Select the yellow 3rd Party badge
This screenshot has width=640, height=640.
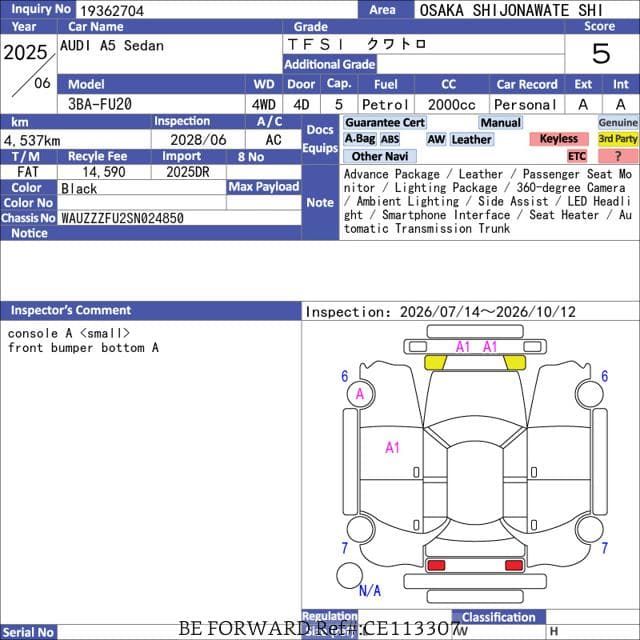[x=618, y=139]
